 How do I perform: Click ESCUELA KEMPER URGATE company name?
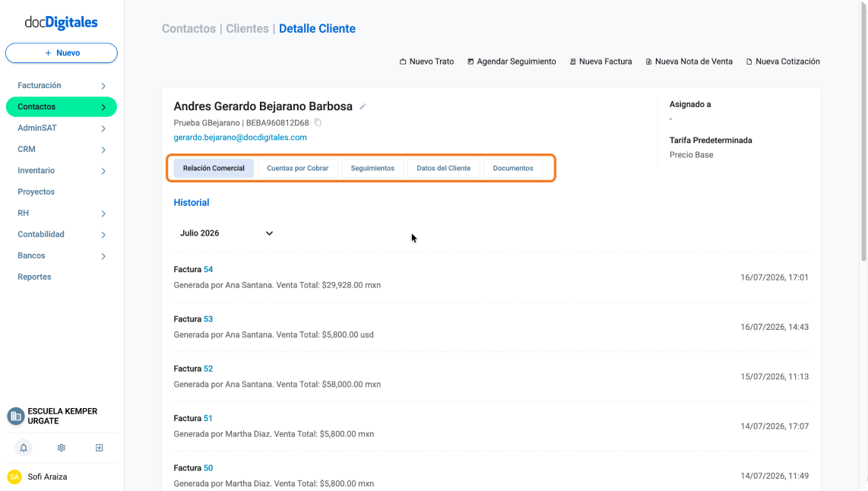[x=62, y=417]
